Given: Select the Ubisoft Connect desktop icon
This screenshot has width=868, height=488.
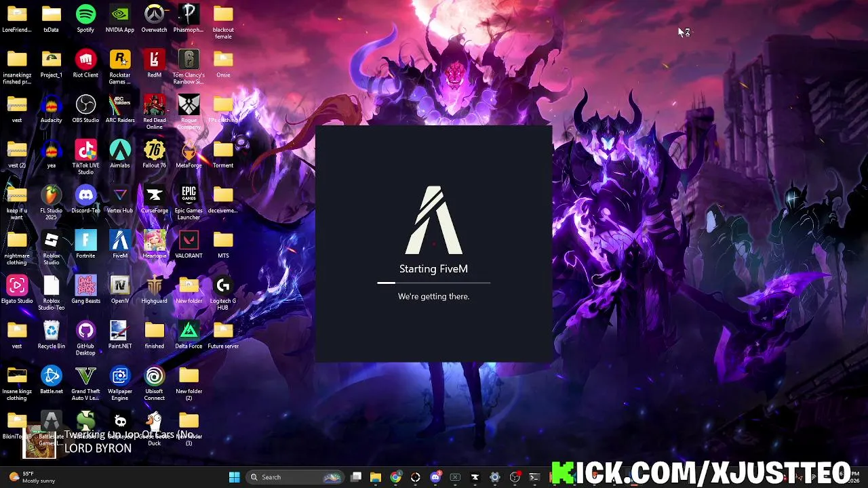Looking at the screenshot, I should pyautogui.click(x=155, y=384).
